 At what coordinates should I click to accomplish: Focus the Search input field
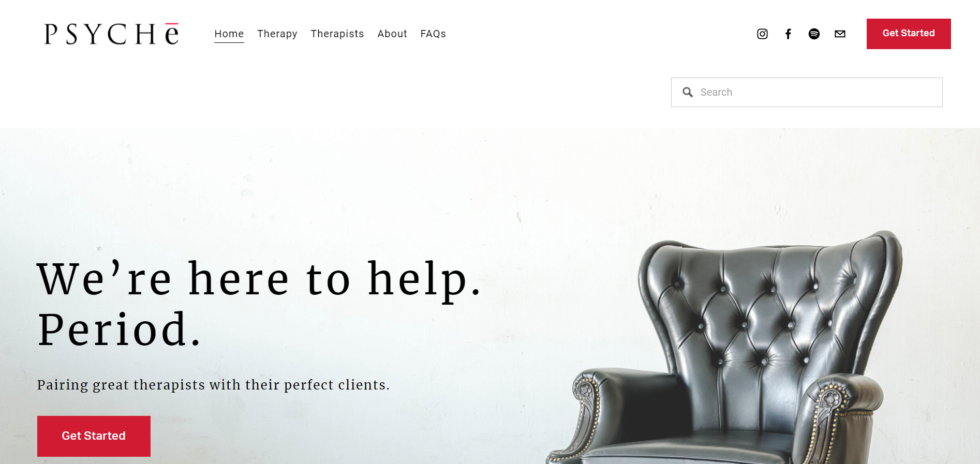coord(807,92)
